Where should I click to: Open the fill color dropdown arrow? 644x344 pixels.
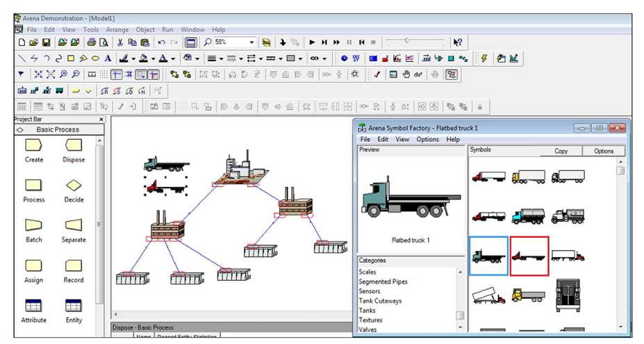tap(154, 59)
